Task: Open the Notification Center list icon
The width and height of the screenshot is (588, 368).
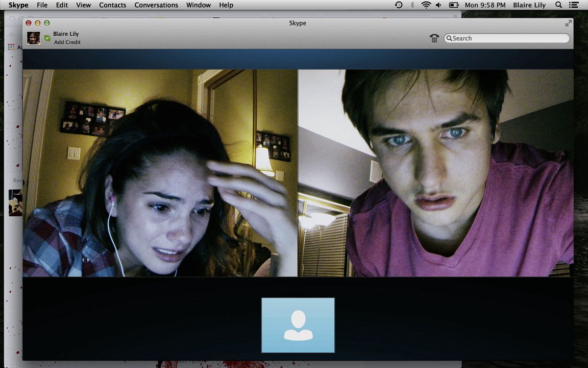Action: tap(575, 5)
